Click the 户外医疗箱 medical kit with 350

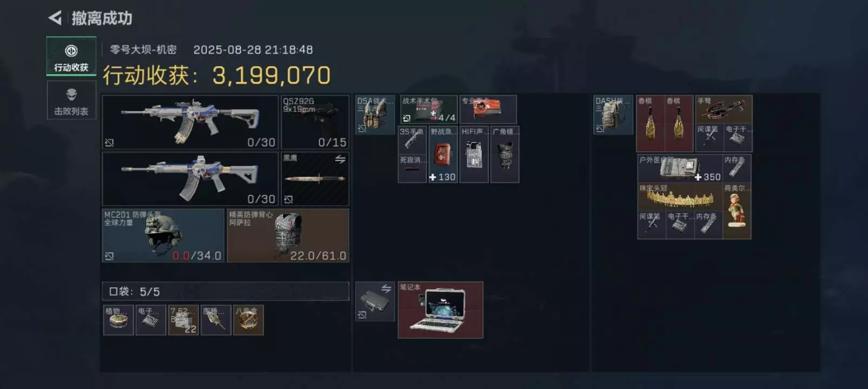point(680,169)
